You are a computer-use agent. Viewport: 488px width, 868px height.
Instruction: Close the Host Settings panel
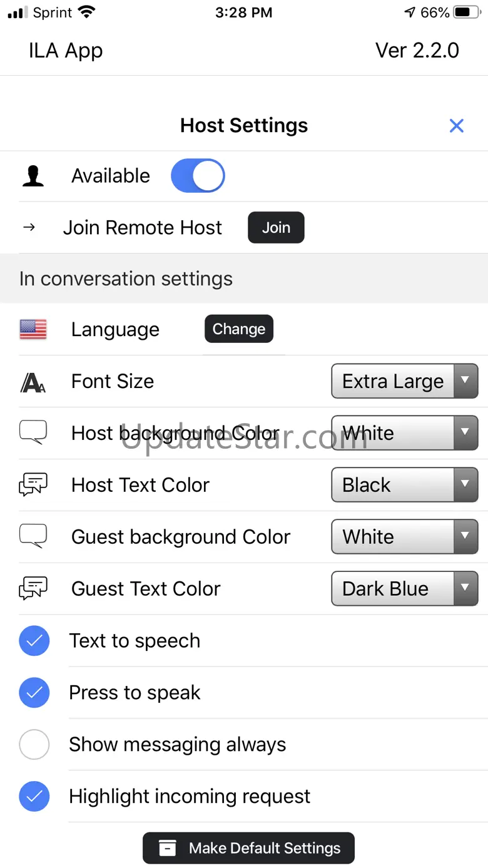pos(457,126)
